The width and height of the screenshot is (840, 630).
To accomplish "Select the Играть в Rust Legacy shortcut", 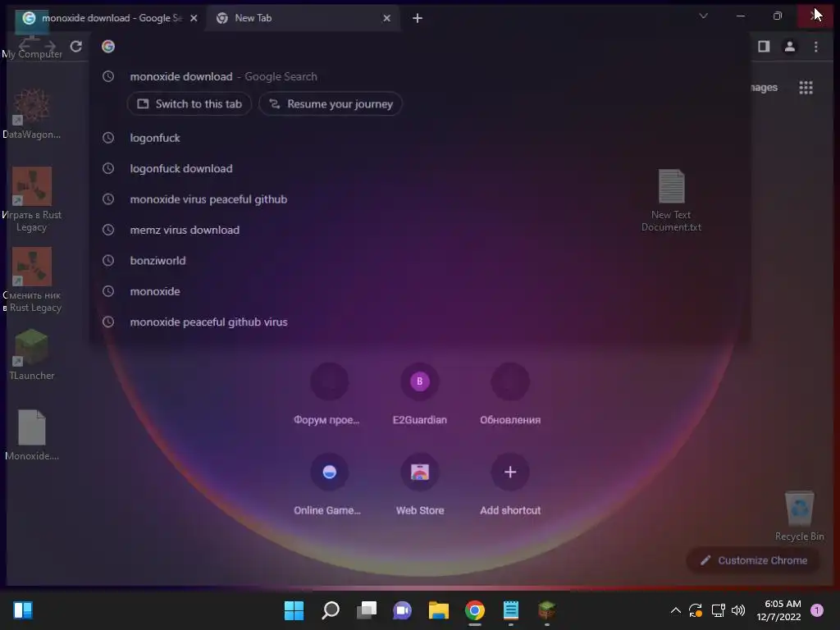I will pyautogui.click(x=32, y=200).
